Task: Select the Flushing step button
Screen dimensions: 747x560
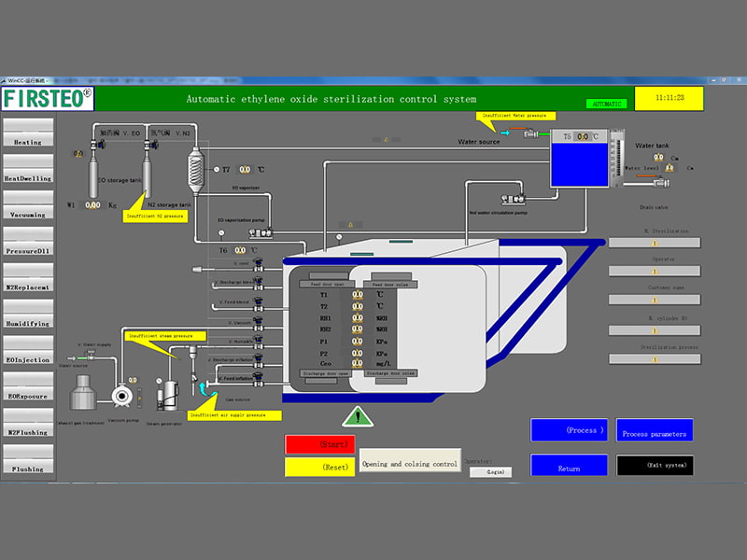Action: (x=28, y=458)
